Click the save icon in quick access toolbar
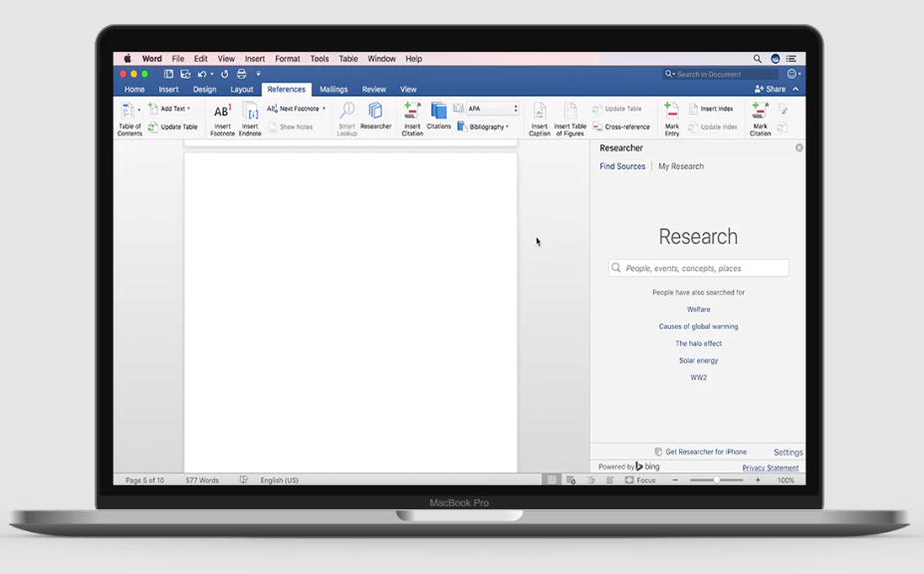The width and height of the screenshot is (924, 574). click(x=185, y=74)
